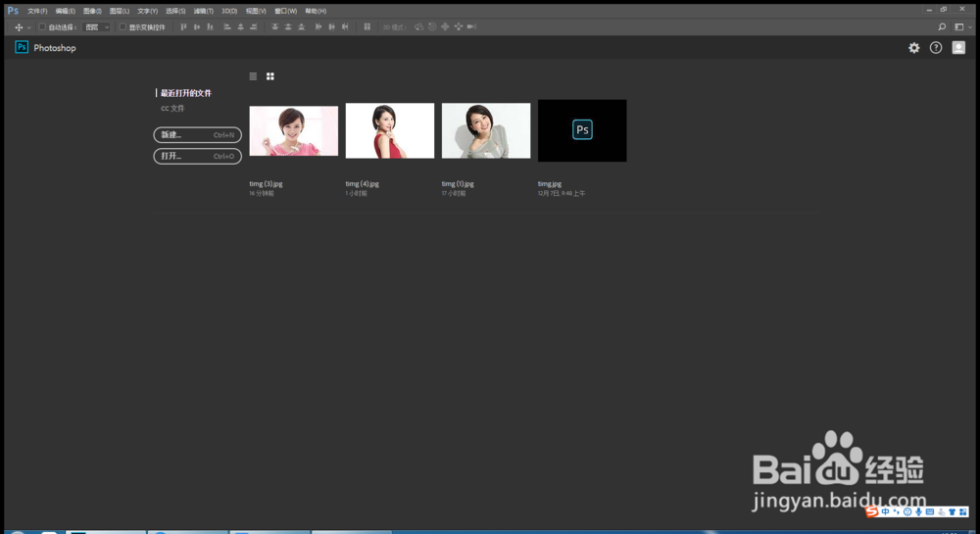Click the help question mark icon
Viewport: 980px width, 534px height.
click(936, 47)
